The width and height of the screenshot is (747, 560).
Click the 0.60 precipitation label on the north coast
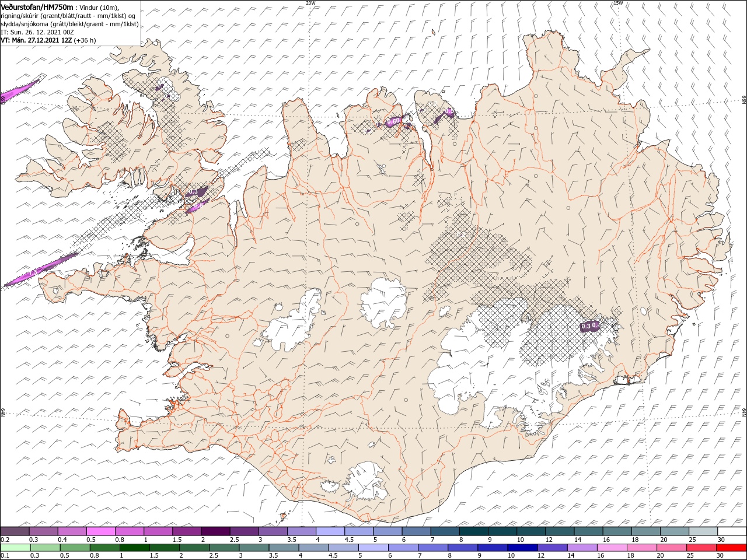394,121
